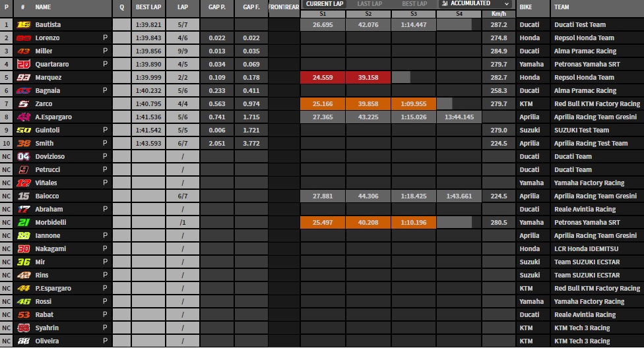Click LCR Honda IDEMITSU team name
Screen dimensions: 644x348
click(586, 248)
